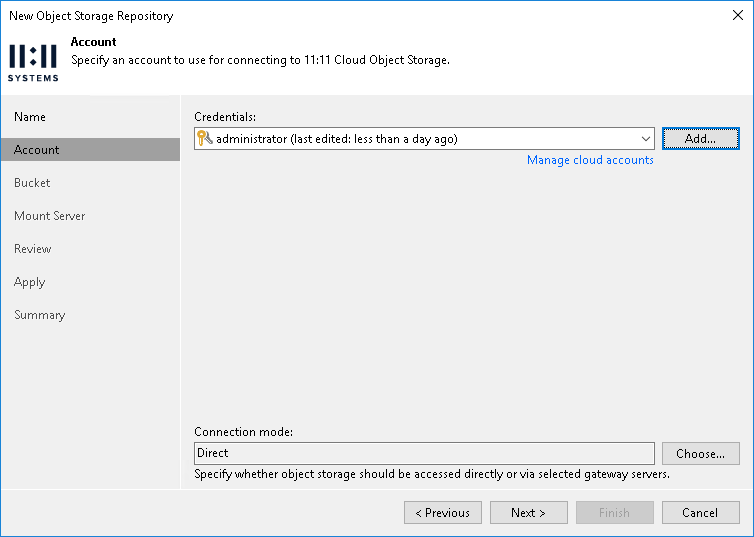
Task: Click the key credentials icon in dropdown
Action: [205, 138]
